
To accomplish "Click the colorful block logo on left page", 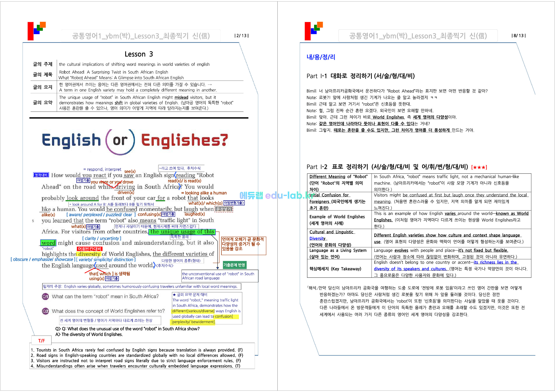I will pyautogui.click(x=36, y=31).
